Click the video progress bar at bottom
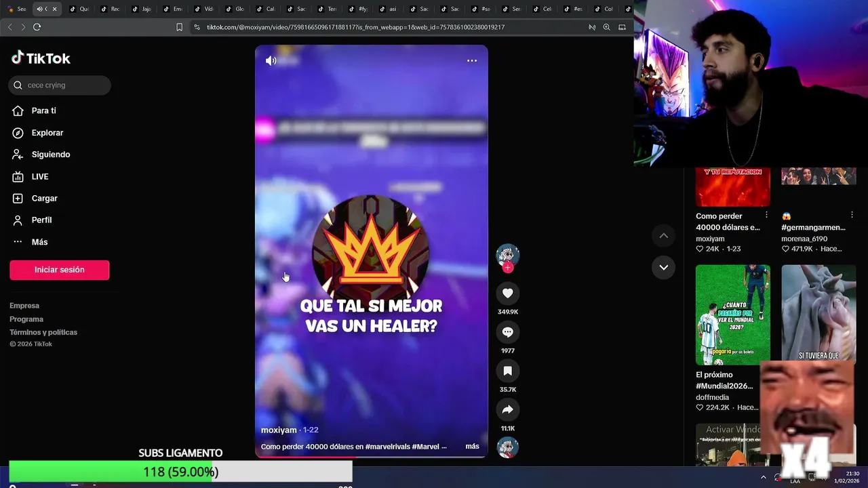 [x=371, y=456]
